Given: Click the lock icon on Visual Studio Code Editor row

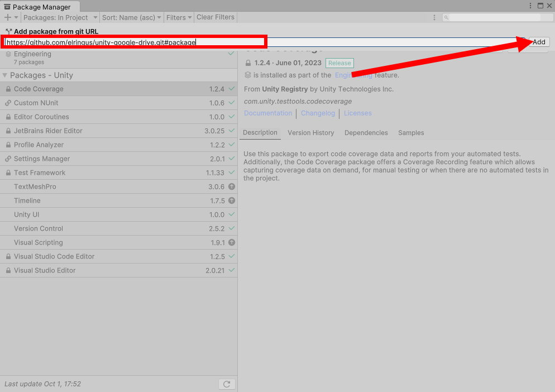Looking at the screenshot, I should pos(8,256).
